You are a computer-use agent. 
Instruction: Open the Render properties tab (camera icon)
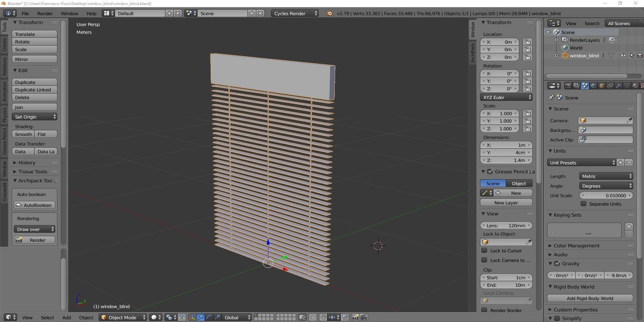point(568,86)
